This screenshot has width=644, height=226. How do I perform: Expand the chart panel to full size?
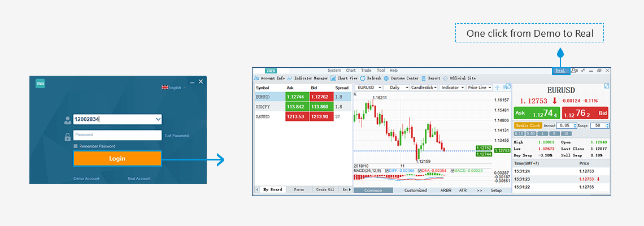point(508,86)
